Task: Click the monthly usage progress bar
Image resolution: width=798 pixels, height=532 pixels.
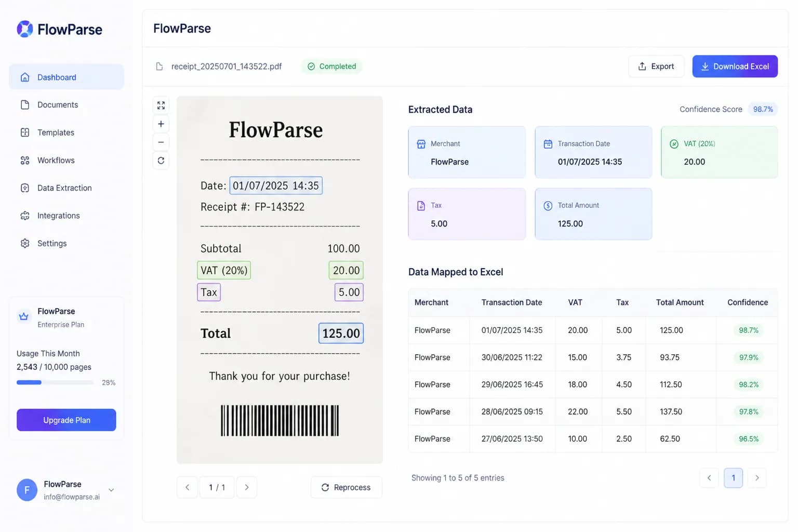Action: click(x=55, y=382)
